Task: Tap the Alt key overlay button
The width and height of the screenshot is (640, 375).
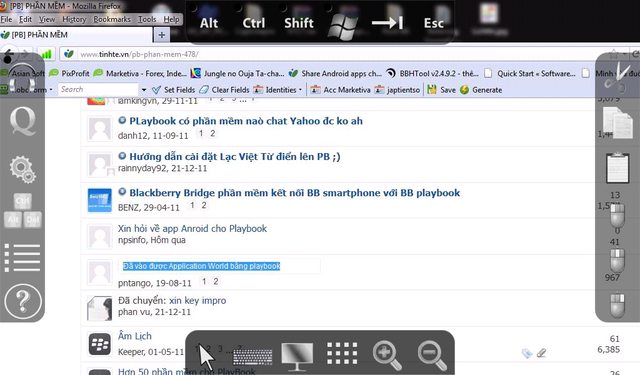Action: (209, 23)
